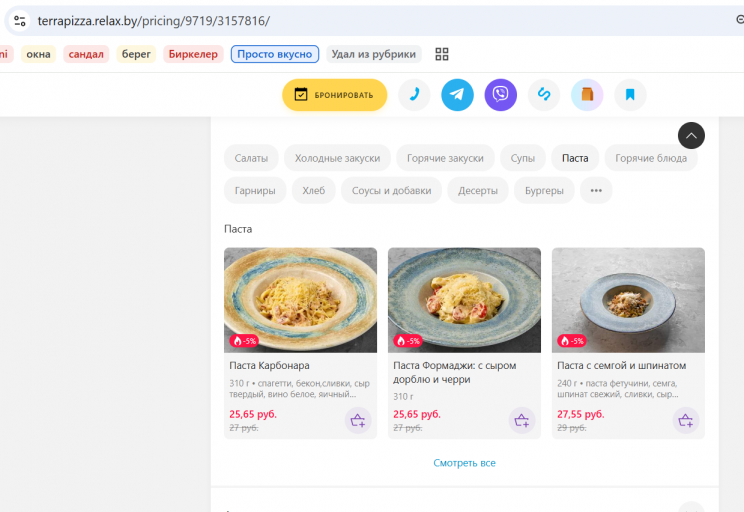Click the blue bookmark save icon
The image size is (744, 512).
630,95
